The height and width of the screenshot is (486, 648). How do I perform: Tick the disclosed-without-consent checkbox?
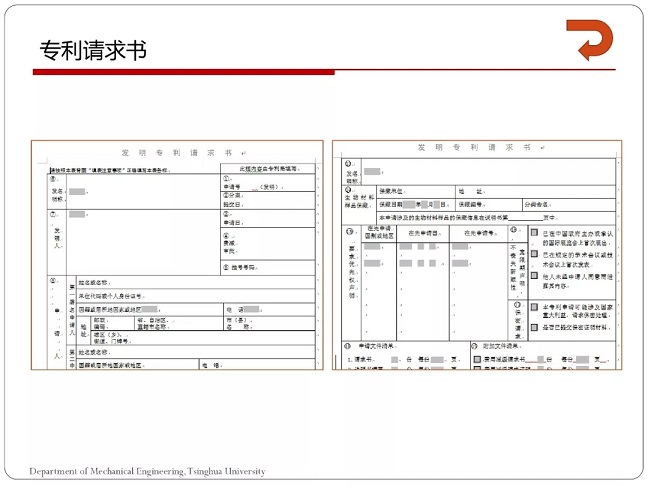point(534,276)
